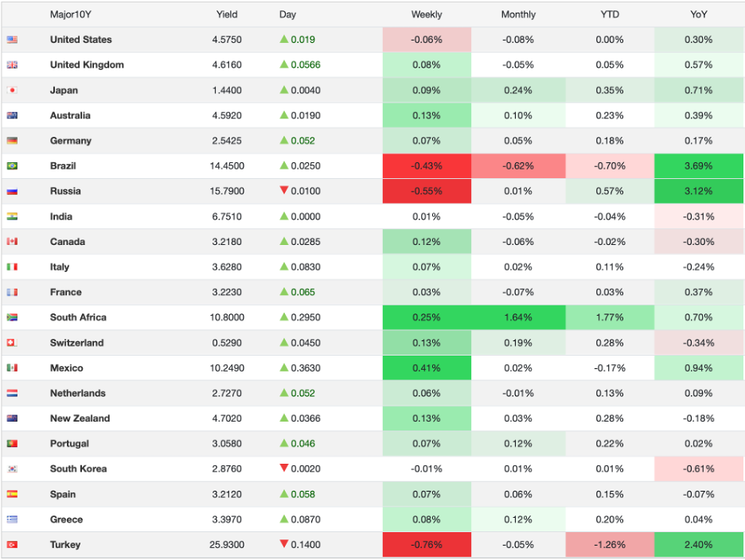The image size is (745, 560).
Task: Open the United Kingdom bond link
Action: (87, 65)
